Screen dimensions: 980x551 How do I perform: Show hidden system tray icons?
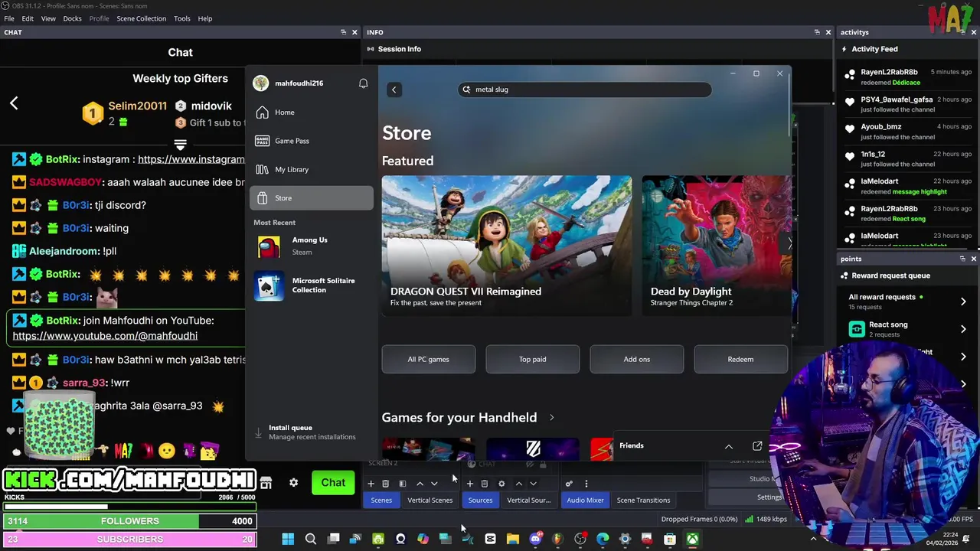813,539
